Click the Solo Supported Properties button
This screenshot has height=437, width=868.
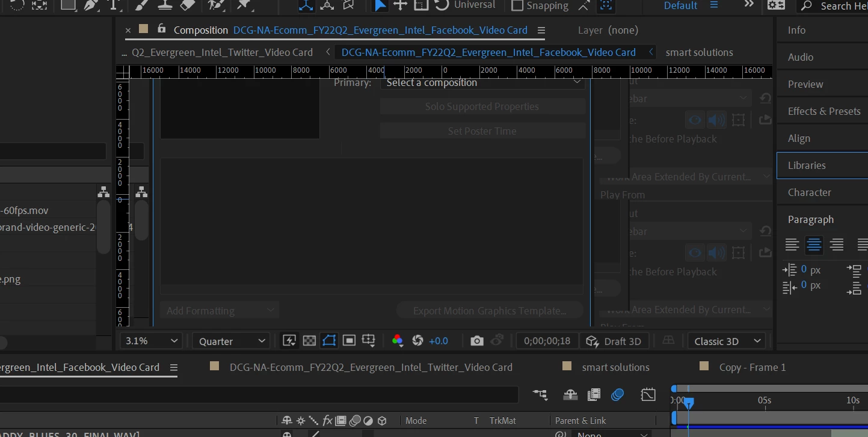pos(482,106)
